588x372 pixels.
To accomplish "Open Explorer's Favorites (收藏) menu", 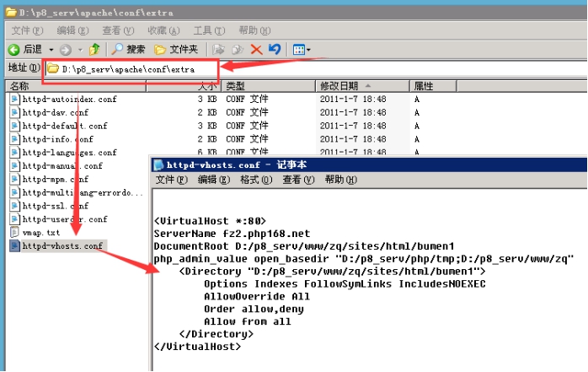I will [x=163, y=30].
